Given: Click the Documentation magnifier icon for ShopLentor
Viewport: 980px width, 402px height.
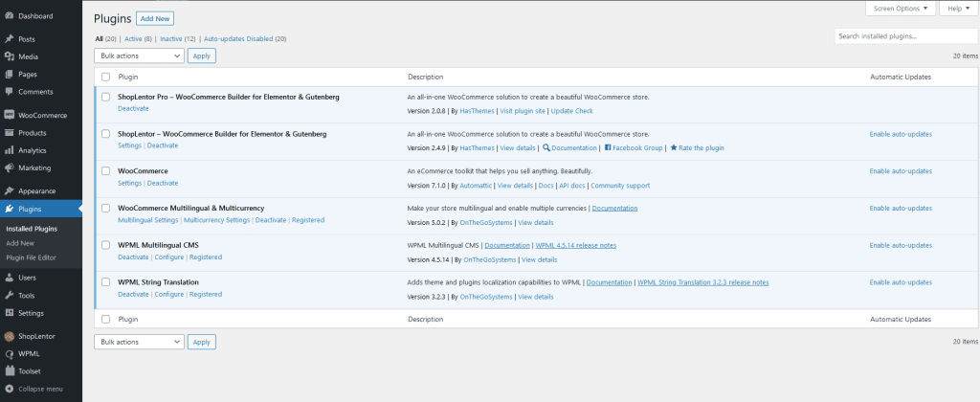Looking at the screenshot, I should click(x=546, y=148).
